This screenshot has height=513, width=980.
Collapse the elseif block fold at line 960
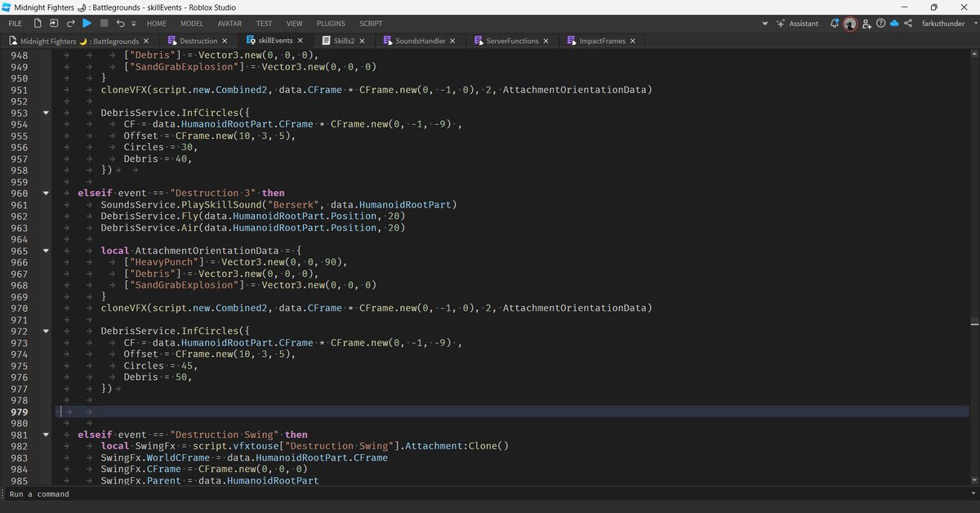[47, 193]
